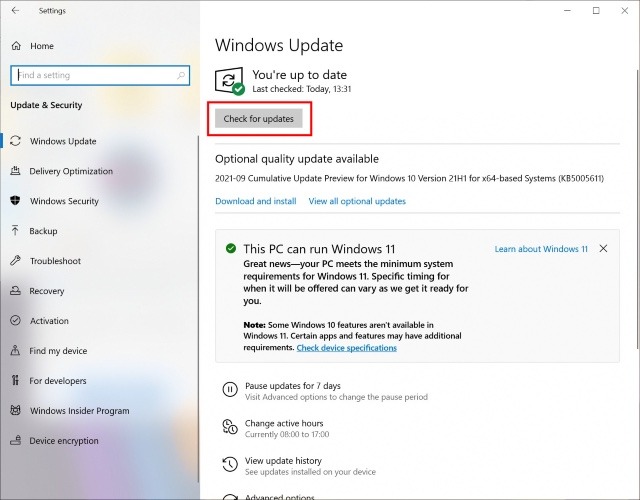This screenshot has height=500, width=640.
Task: Open the Home icon in sidebar
Action: click(16, 46)
